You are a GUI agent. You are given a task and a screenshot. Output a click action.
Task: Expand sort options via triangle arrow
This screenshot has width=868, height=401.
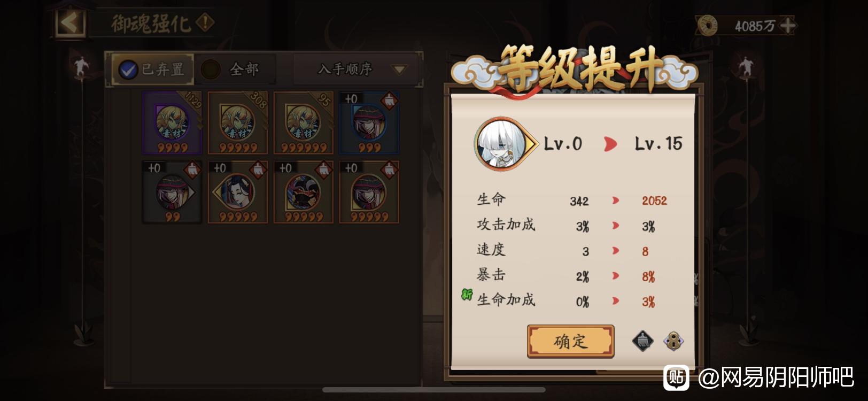click(399, 70)
